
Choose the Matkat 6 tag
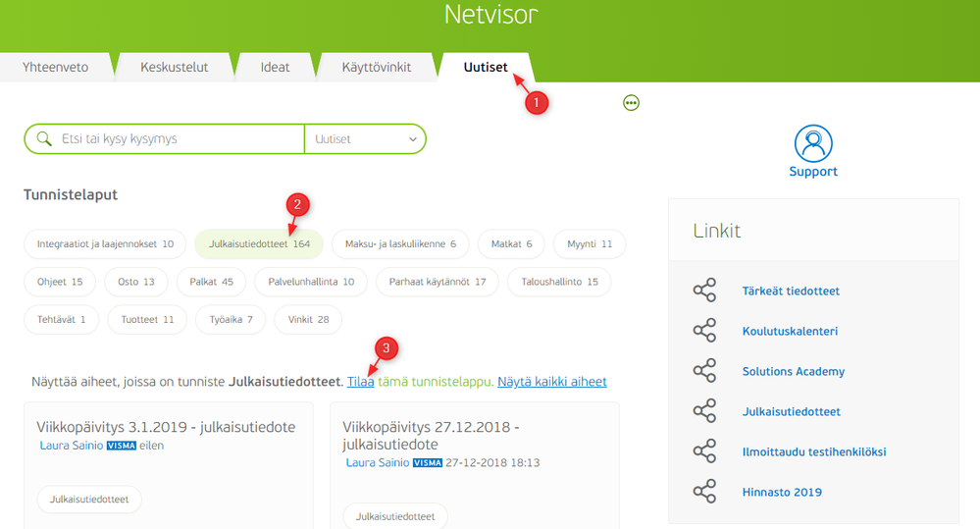tap(511, 243)
